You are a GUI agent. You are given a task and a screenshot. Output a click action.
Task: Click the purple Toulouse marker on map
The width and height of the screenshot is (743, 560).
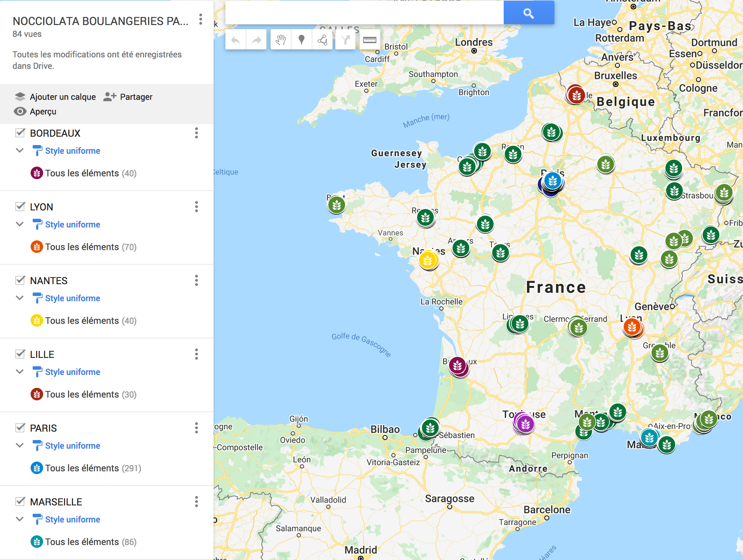tap(525, 424)
